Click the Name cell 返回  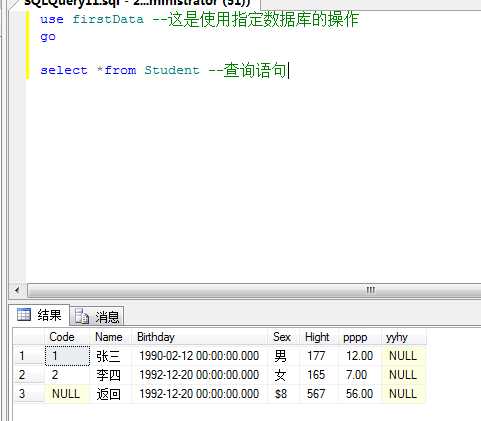pyautogui.click(x=111, y=394)
